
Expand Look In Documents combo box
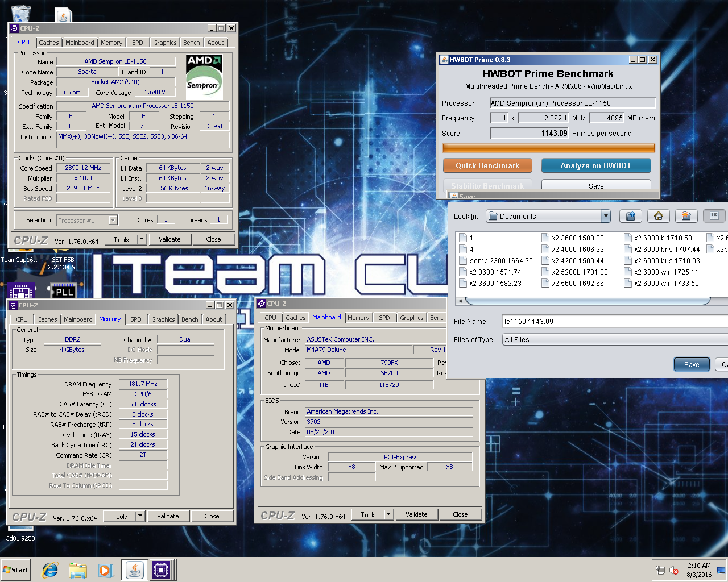point(606,216)
